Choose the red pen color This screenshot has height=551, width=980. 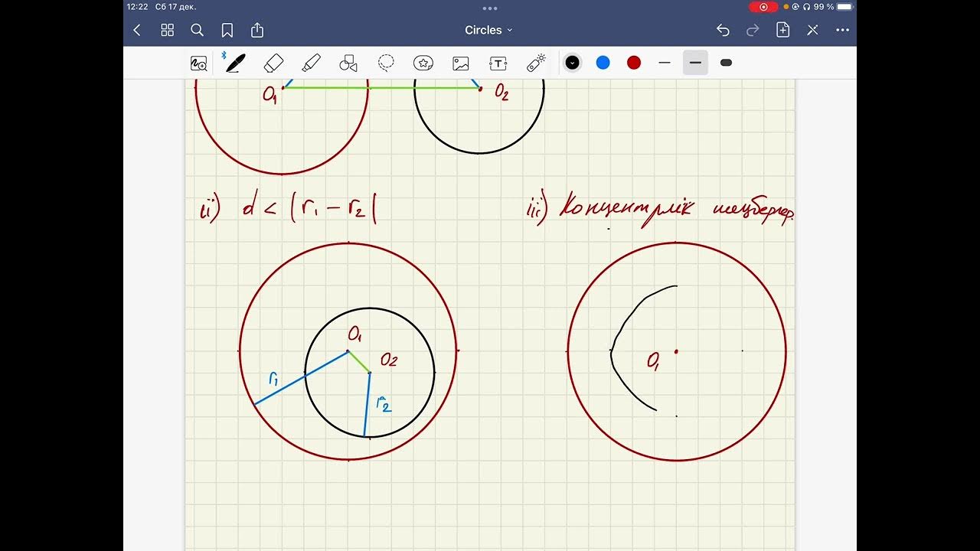[634, 63]
